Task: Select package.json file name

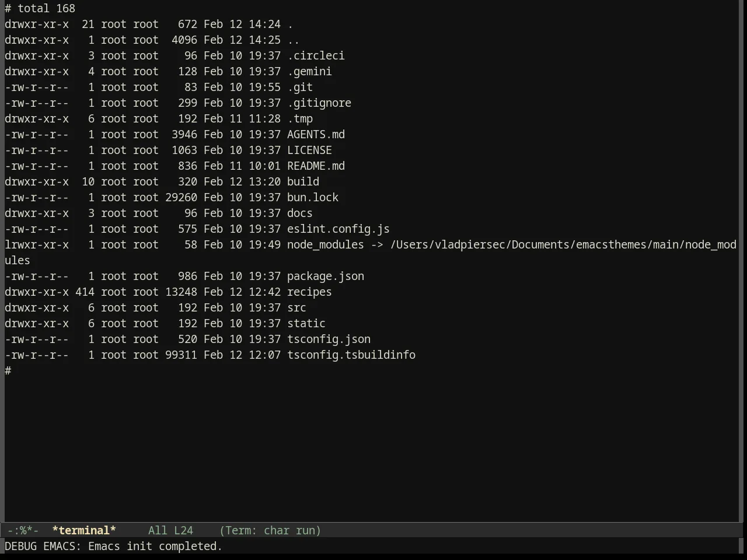Action: [326, 276]
